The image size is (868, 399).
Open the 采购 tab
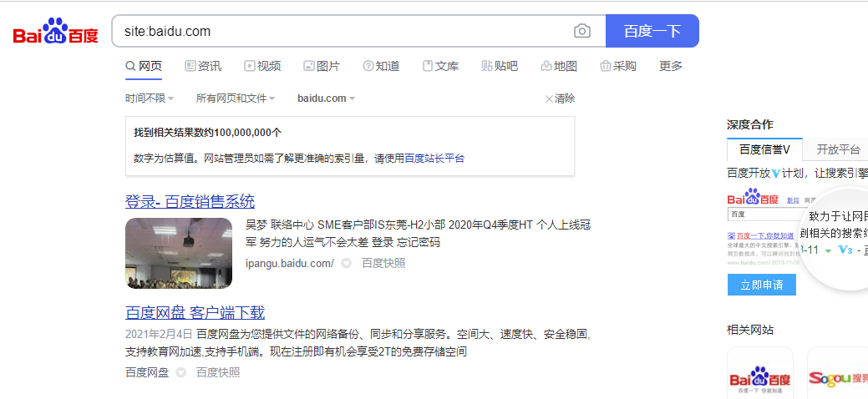tap(617, 67)
